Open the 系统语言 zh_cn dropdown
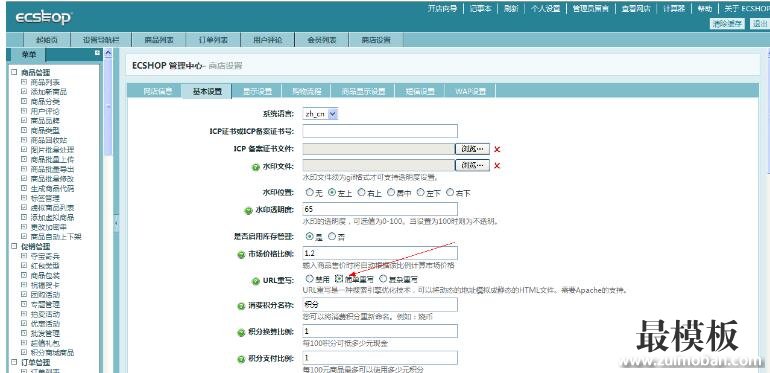770x373 pixels. 320,114
